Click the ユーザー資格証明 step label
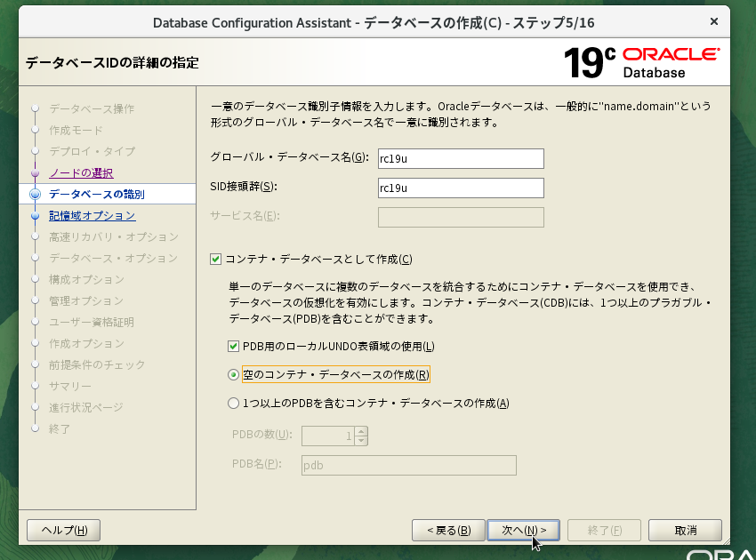 (91, 322)
